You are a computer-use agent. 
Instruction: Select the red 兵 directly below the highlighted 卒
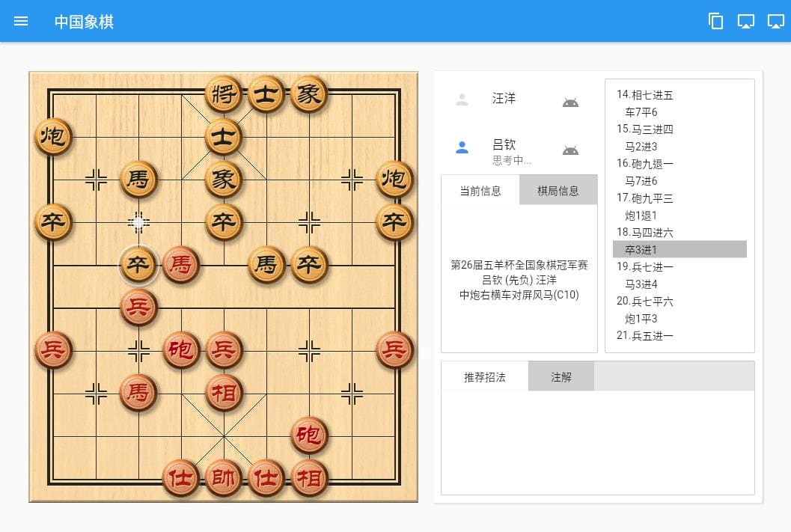pyautogui.click(x=138, y=307)
